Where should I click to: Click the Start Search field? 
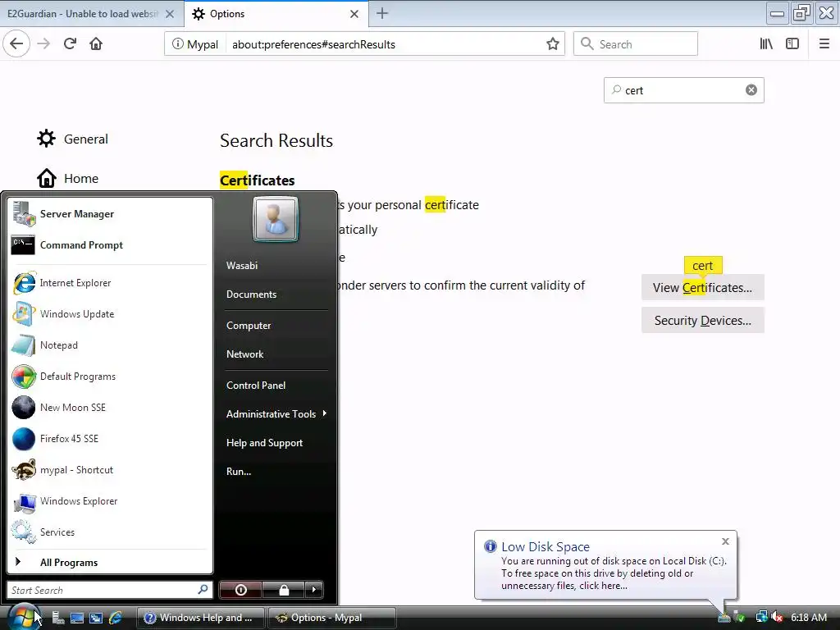pyautogui.click(x=109, y=590)
